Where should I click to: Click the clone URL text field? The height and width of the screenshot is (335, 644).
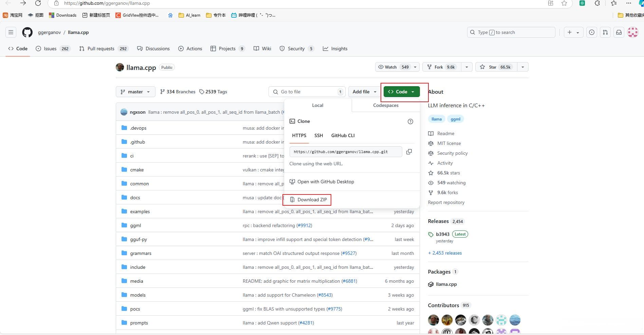click(x=346, y=152)
